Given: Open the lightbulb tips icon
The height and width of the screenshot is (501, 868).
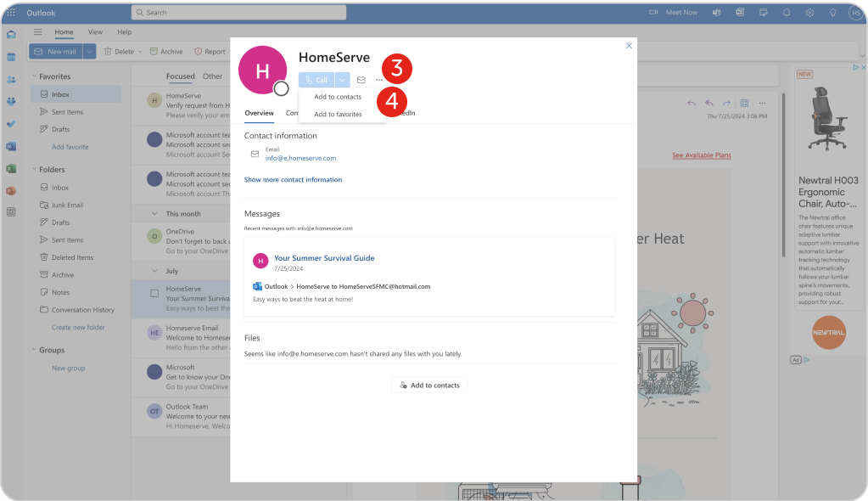Looking at the screenshot, I should tap(832, 12).
